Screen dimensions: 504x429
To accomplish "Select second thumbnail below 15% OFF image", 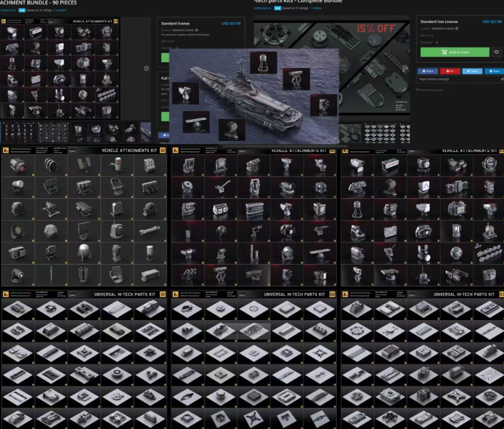I will pyautogui.click(x=380, y=133).
